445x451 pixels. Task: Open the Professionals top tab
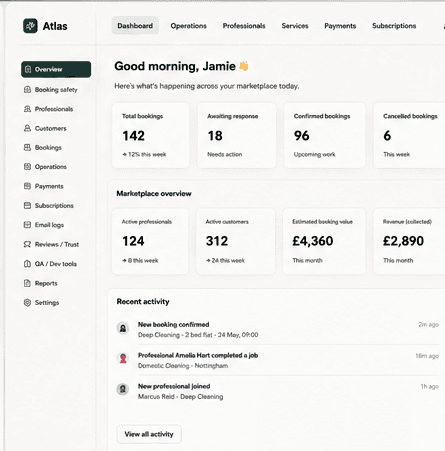244,26
